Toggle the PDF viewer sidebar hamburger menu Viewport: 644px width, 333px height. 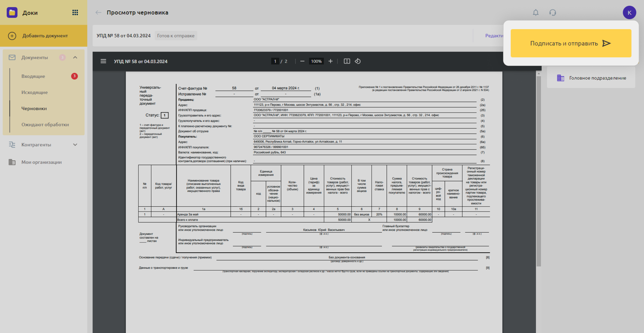[103, 61]
